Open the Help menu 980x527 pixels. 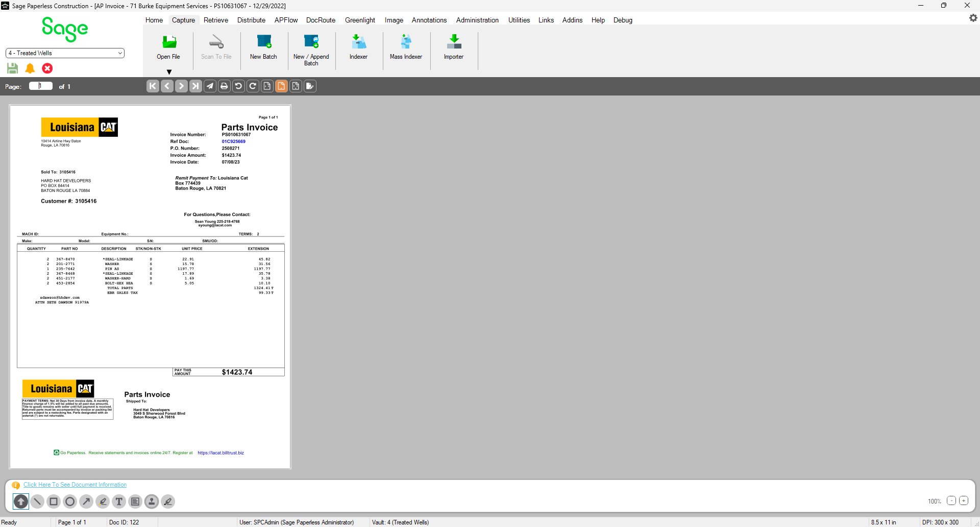[598, 20]
